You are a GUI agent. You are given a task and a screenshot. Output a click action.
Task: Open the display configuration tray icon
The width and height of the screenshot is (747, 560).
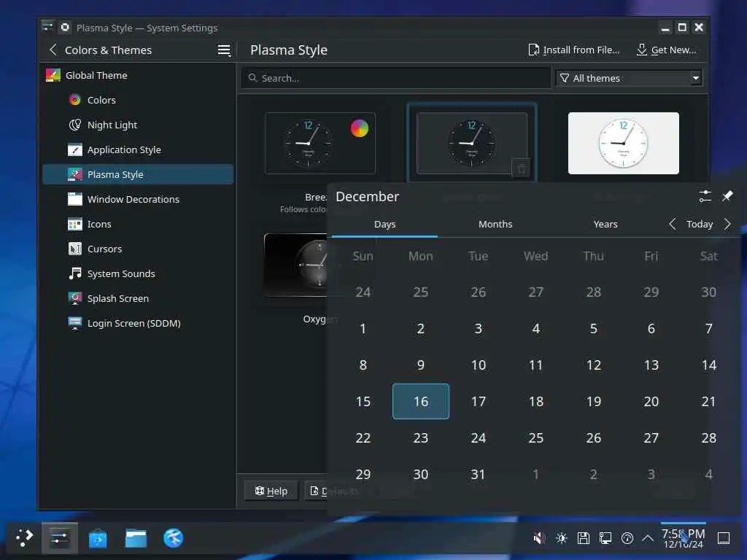[x=605, y=539]
